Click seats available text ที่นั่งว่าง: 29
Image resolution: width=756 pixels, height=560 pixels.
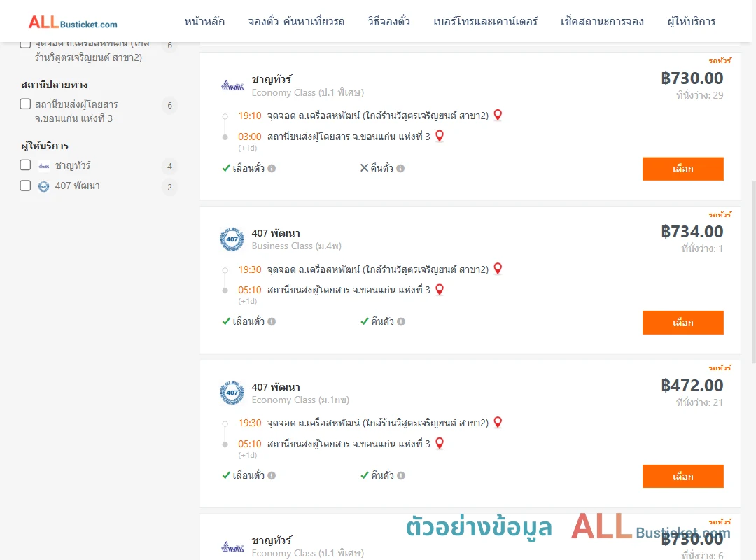(699, 95)
